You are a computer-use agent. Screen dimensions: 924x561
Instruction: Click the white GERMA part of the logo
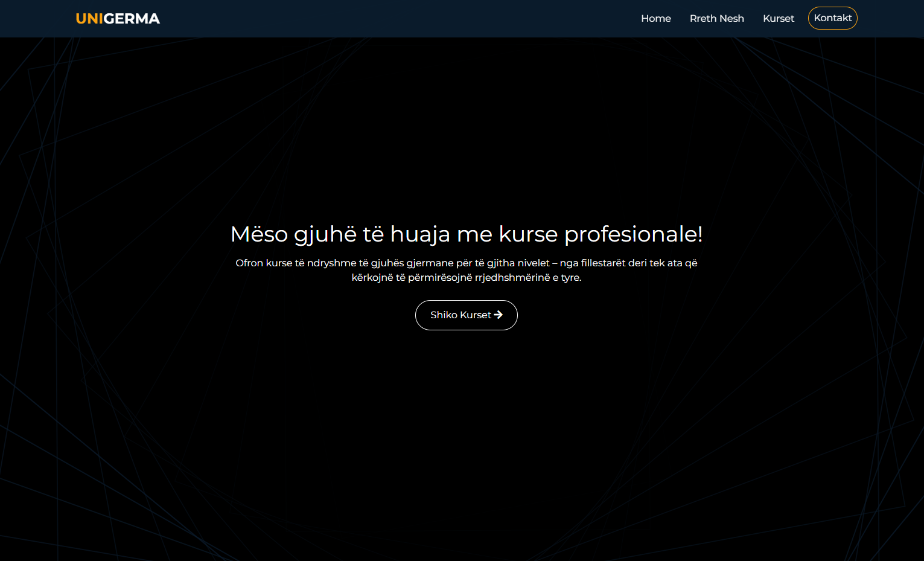pos(132,19)
